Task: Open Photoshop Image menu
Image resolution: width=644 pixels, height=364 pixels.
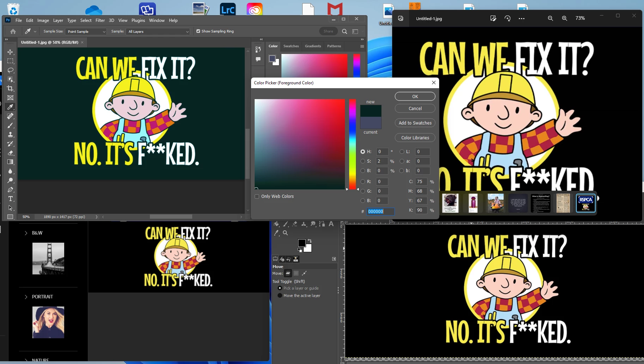Action: click(43, 20)
